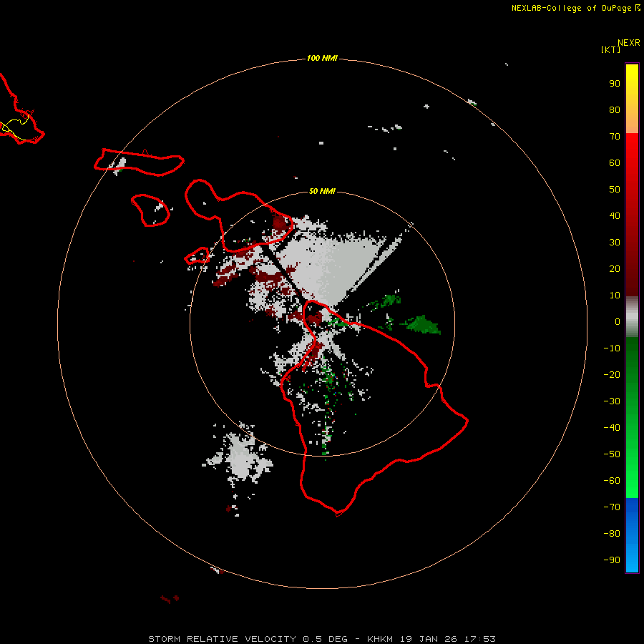Viewport: 644px width, 644px height.
Task: Select the -50 knot colorbar label
Action: point(612,454)
